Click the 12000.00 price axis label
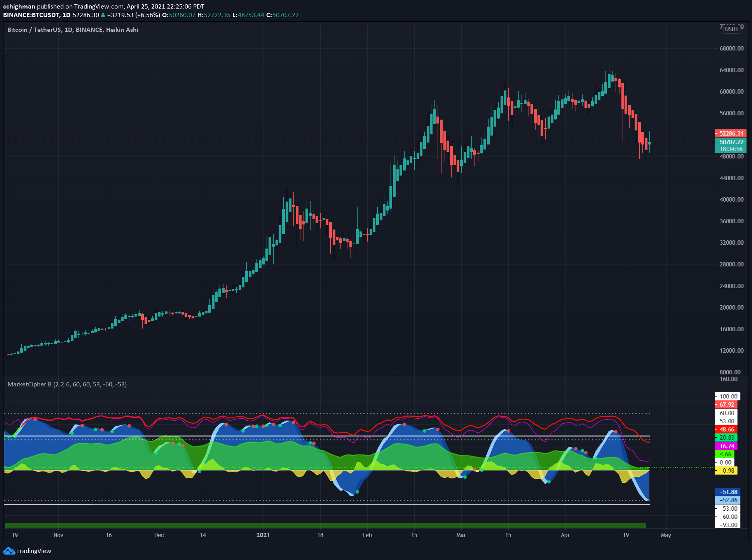752x560 pixels. 731,351
